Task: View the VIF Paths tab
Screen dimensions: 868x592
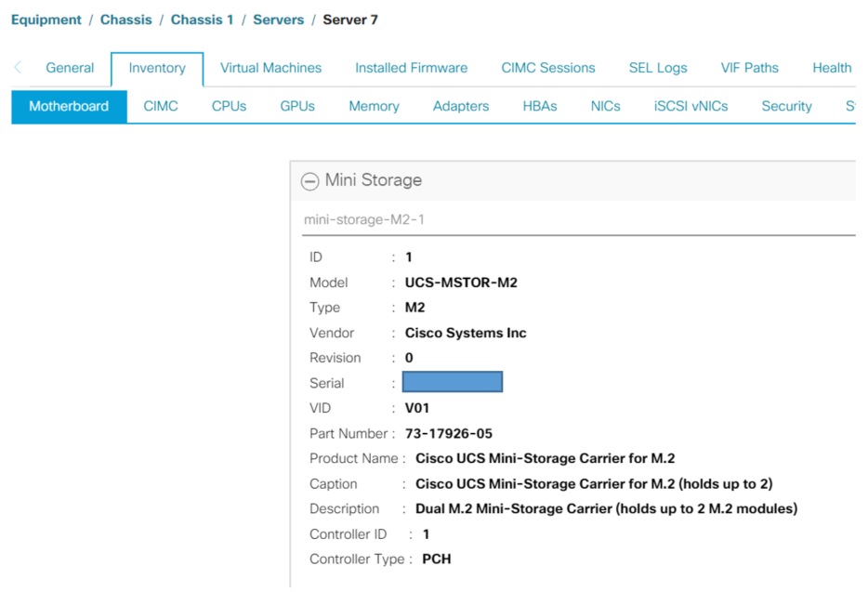Action: coord(749,67)
